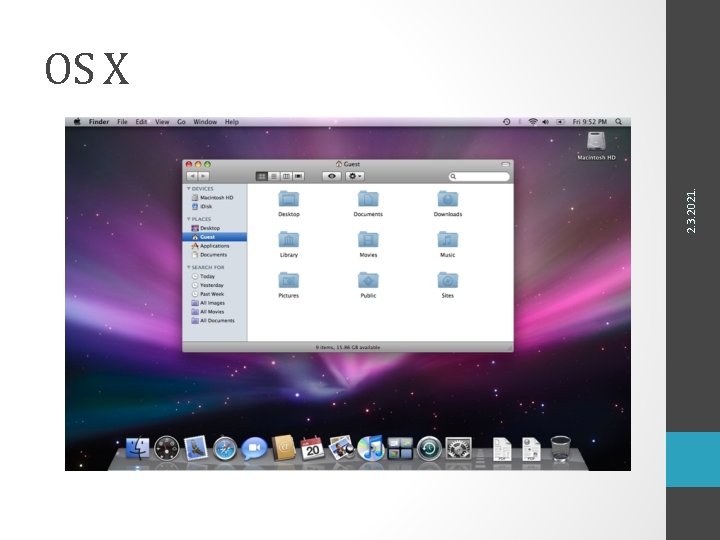Open the second PDF document in Dock
720x540 pixels.
pyautogui.click(x=531, y=449)
